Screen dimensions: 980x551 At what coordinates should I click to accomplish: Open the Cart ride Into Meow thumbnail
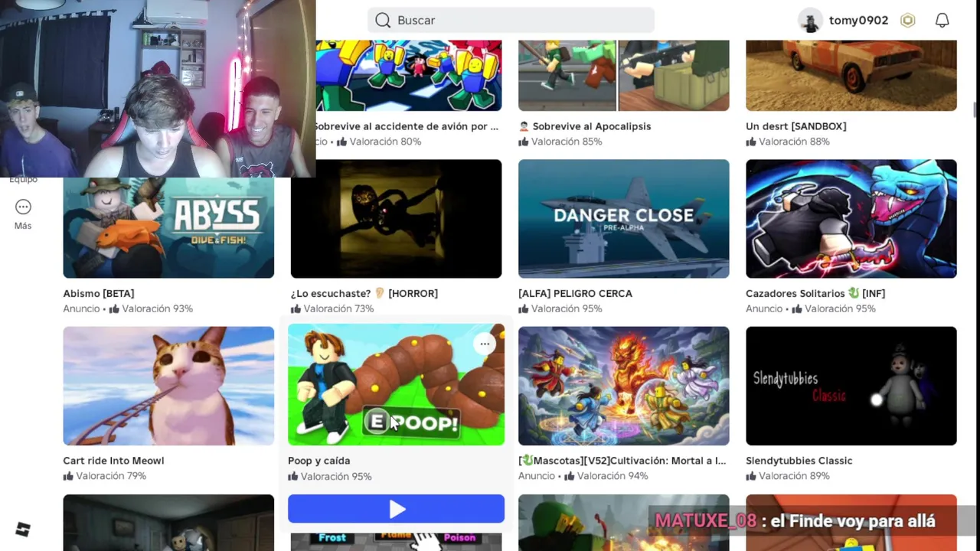(x=168, y=386)
